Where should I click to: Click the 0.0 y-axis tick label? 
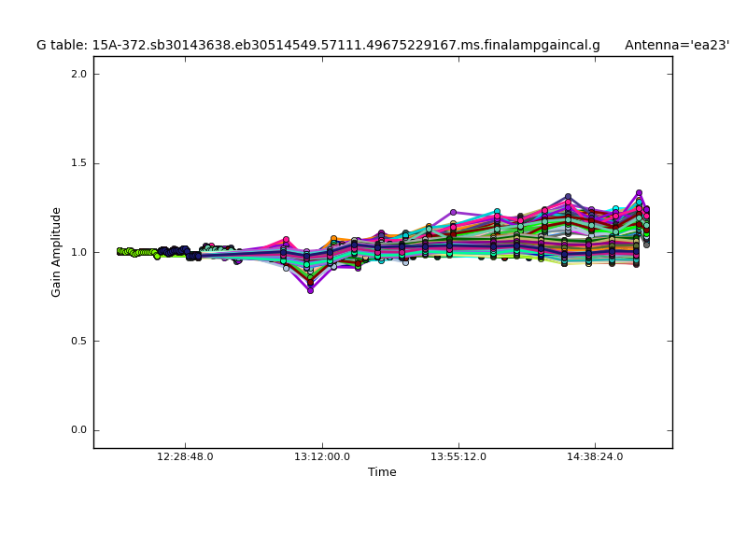pyautogui.click(x=78, y=430)
